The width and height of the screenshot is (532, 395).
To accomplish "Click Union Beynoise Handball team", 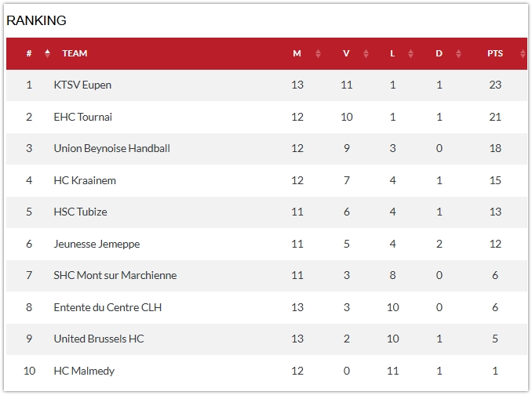I will click(x=111, y=148).
